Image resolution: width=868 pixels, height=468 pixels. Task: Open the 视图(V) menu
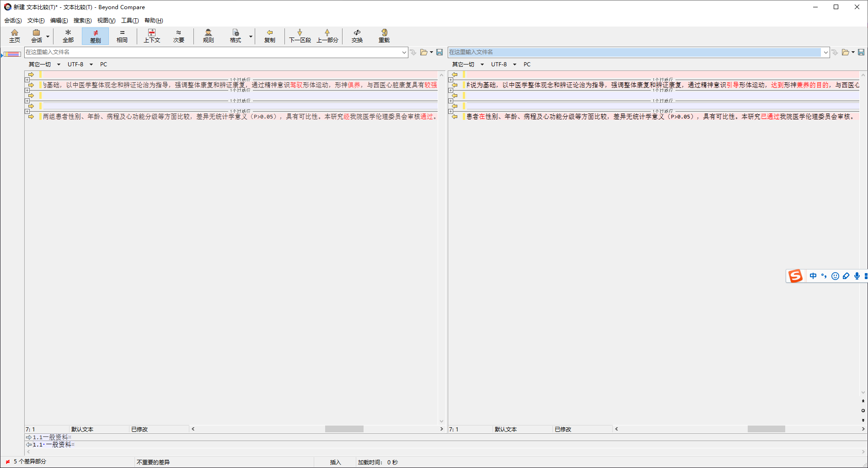tap(106, 21)
